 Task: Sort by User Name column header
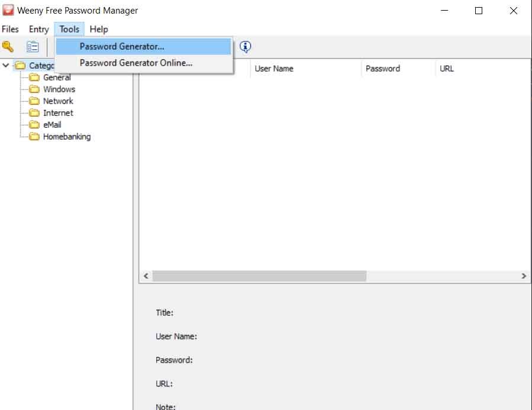coord(306,69)
